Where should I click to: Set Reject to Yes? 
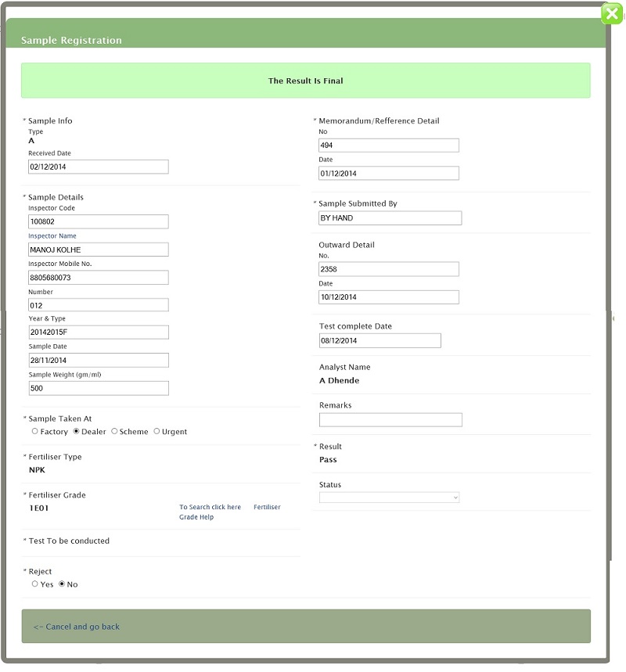35,584
